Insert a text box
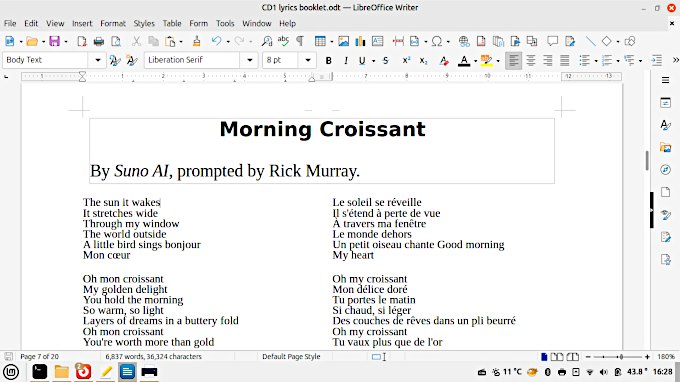Image resolution: width=680 pixels, height=382 pixels. point(377,41)
